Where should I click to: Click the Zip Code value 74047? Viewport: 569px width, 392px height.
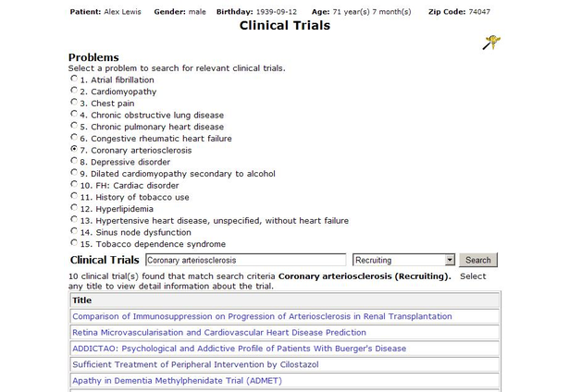[x=479, y=12]
